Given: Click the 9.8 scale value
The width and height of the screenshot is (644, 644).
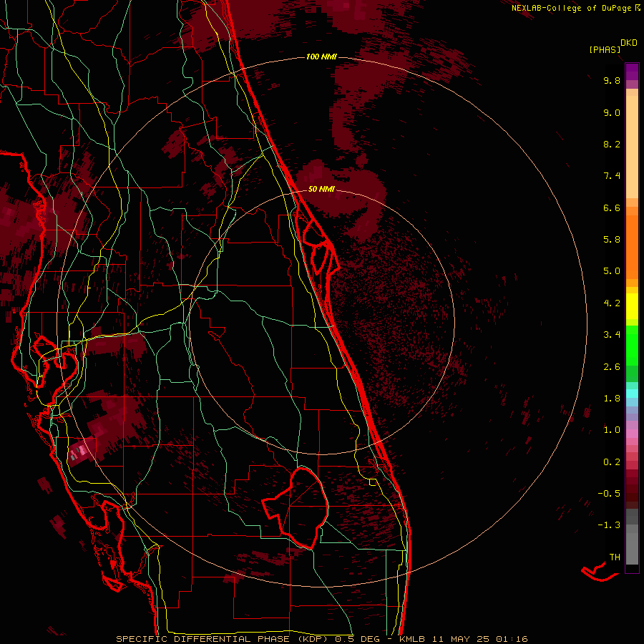Looking at the screenshot, I should click(612, 80).
